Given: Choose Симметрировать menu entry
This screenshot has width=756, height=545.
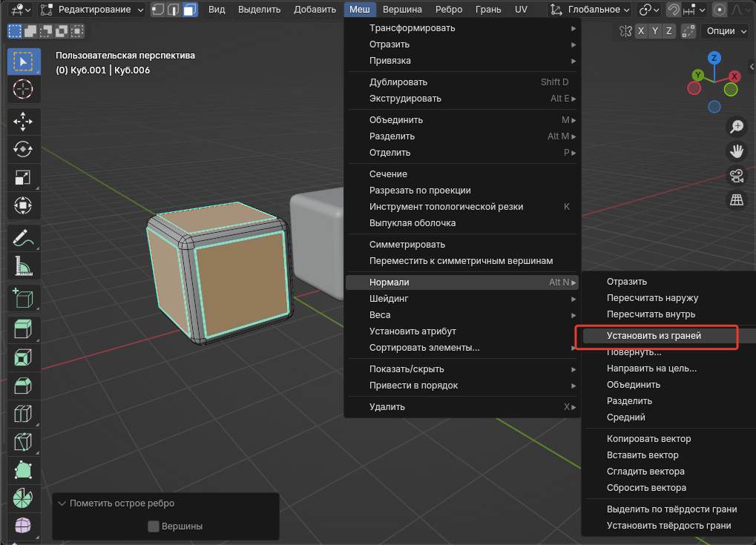Looking at the screenshot, I should [463, 245].
